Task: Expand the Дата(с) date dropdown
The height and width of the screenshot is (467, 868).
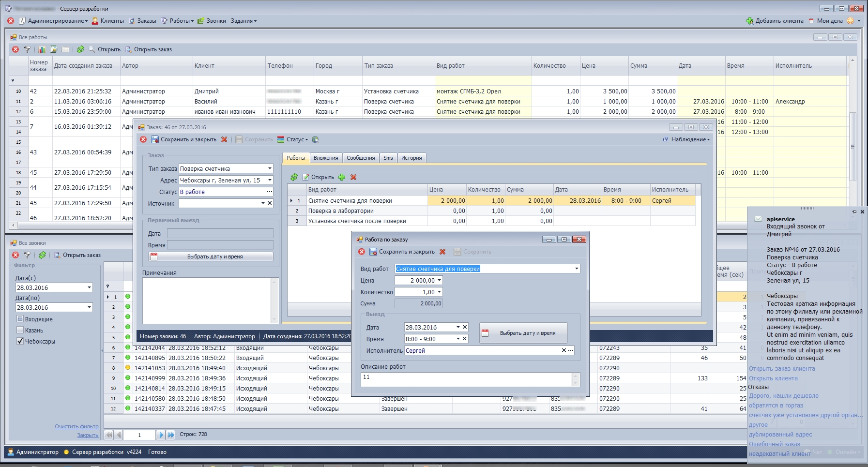Action: point(89,287)
